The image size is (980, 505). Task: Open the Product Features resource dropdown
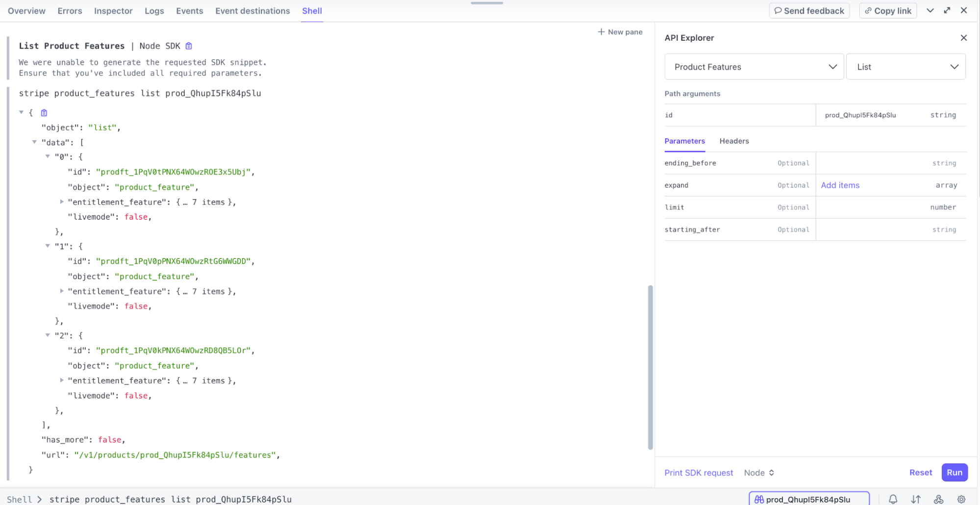pos(754,67)
